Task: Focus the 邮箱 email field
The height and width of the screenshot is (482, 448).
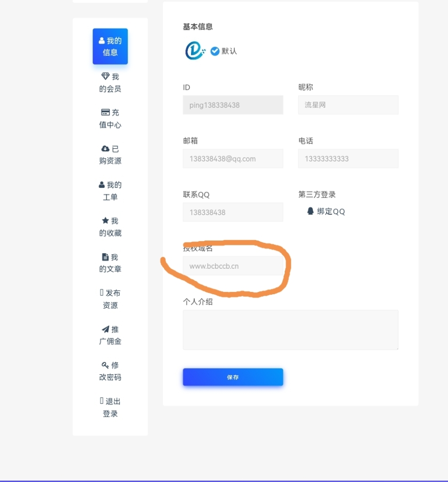Action: [233, 159]
